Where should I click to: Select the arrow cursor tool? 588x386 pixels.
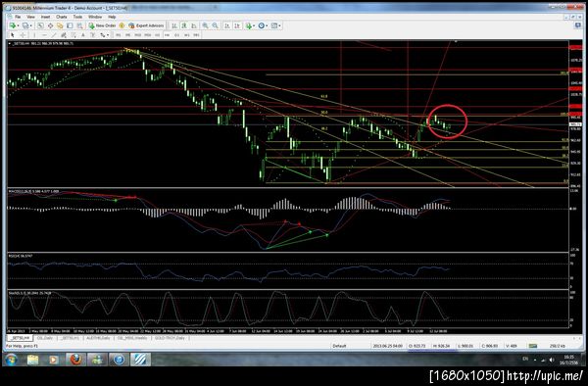coord(13,35)
